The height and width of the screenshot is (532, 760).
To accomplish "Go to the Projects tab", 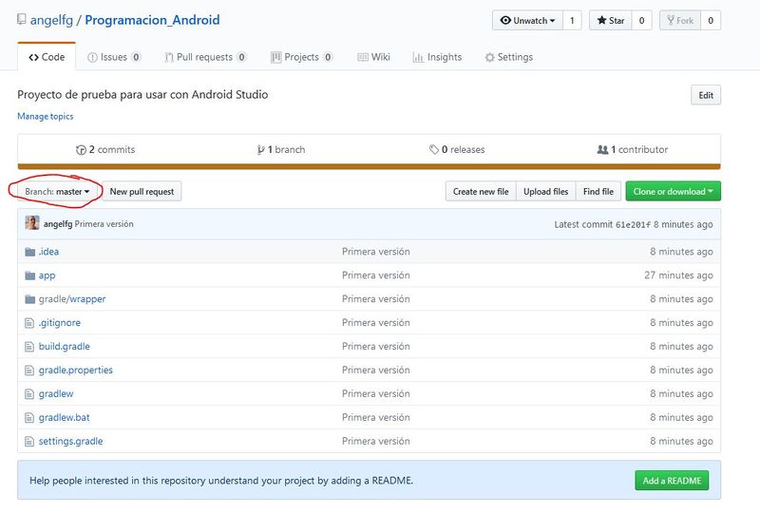I will tap(301, 57).
